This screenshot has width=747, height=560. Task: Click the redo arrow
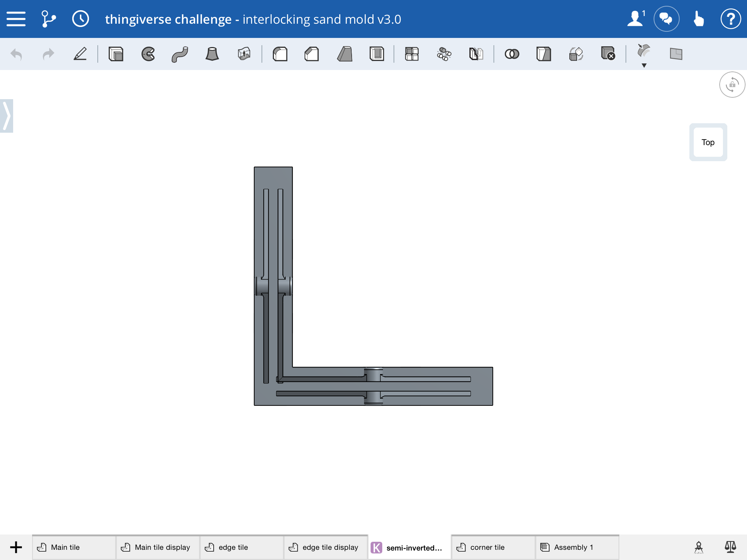pos(48,54)
